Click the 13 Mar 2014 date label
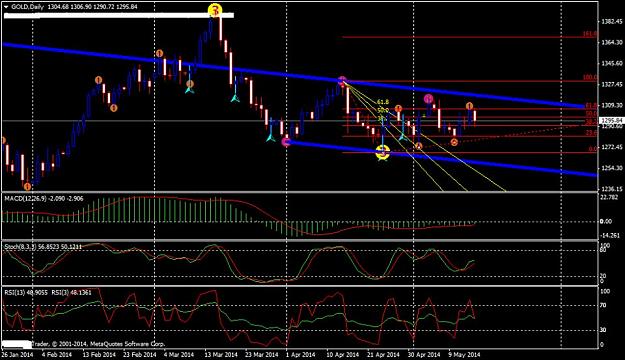 [221, 354]
